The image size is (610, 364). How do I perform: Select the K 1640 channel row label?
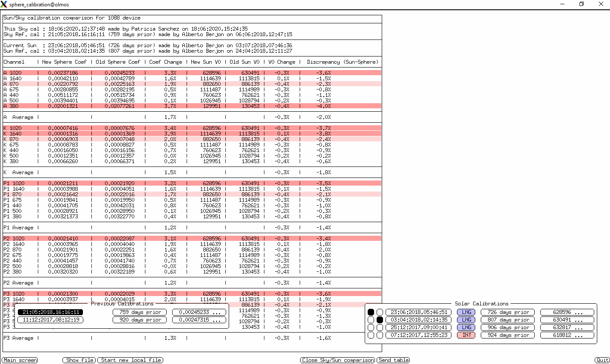click(12, 134)
